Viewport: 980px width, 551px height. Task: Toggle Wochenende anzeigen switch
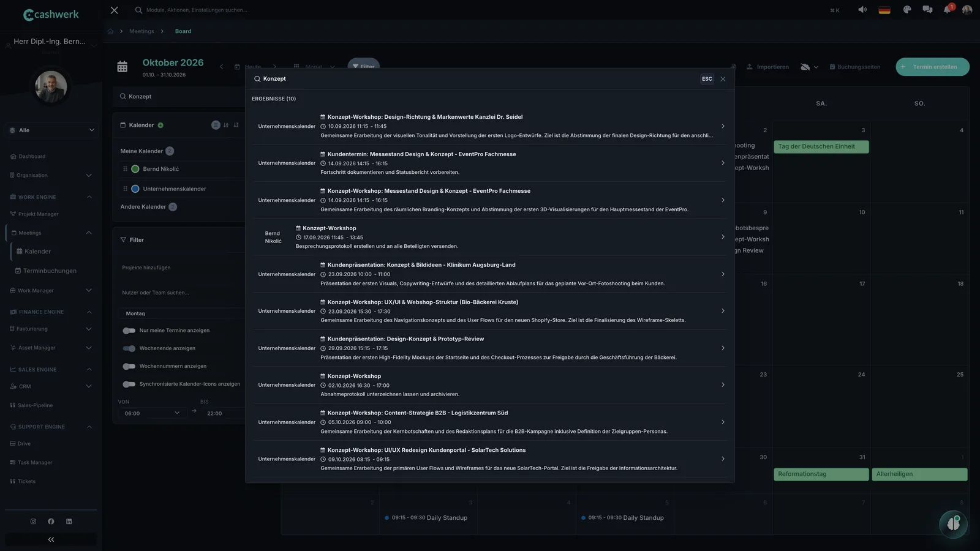pos(129,348)
